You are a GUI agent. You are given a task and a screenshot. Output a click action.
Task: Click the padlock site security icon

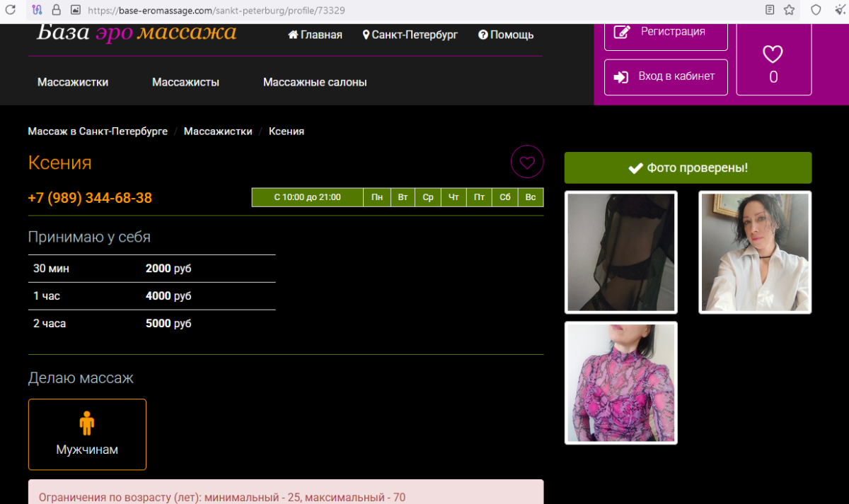click(x=56, y=11)
